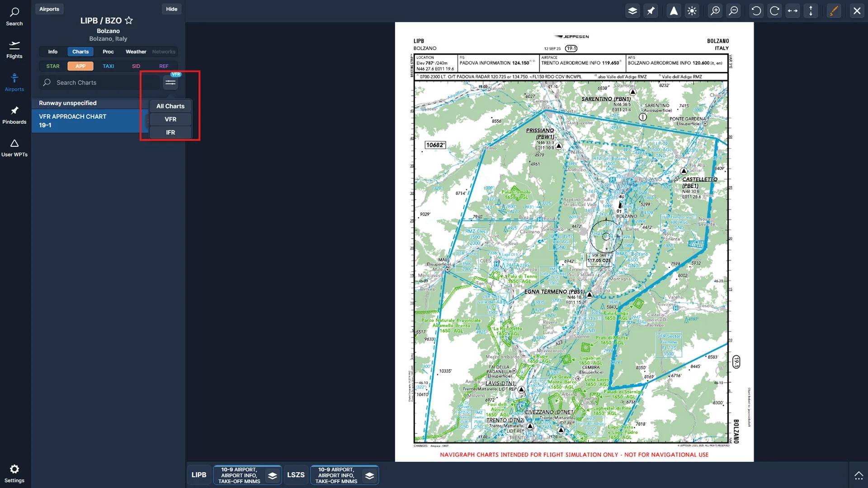
Task: Open the TAXI chart category
Action: click(108, 66)
